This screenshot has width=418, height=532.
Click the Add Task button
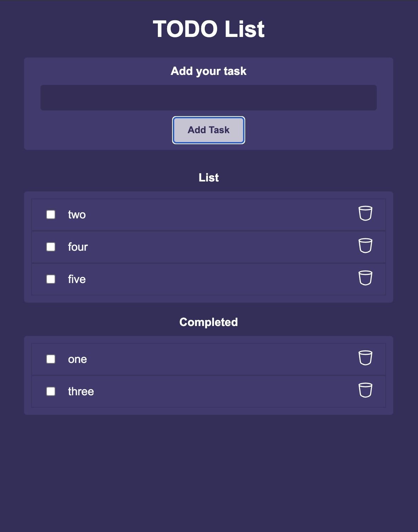[209, 130]
